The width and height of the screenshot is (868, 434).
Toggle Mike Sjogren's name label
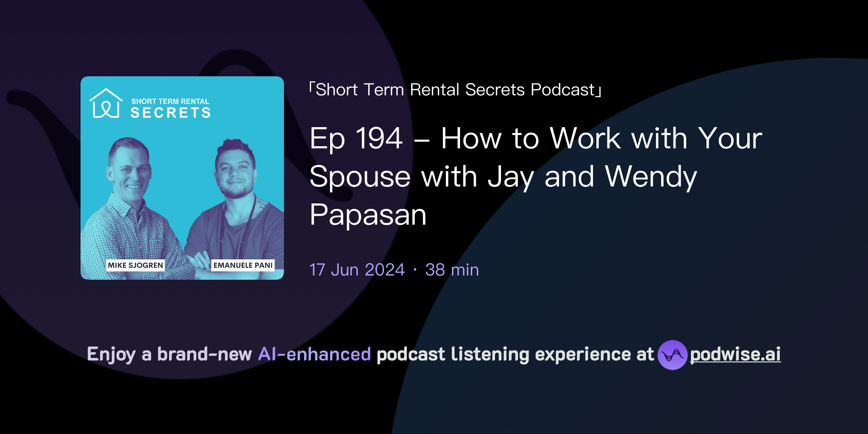[136, 266]
